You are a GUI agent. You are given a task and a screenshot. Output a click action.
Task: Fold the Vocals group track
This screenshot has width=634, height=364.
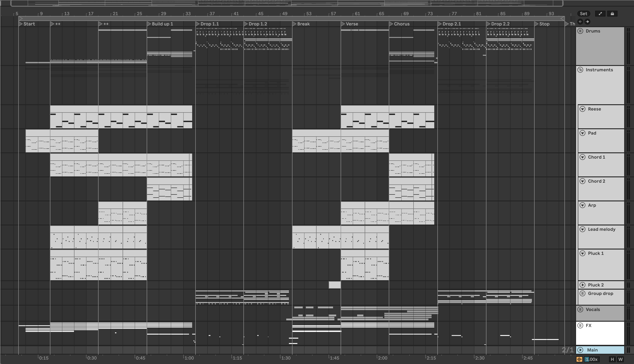pos(580,309)
